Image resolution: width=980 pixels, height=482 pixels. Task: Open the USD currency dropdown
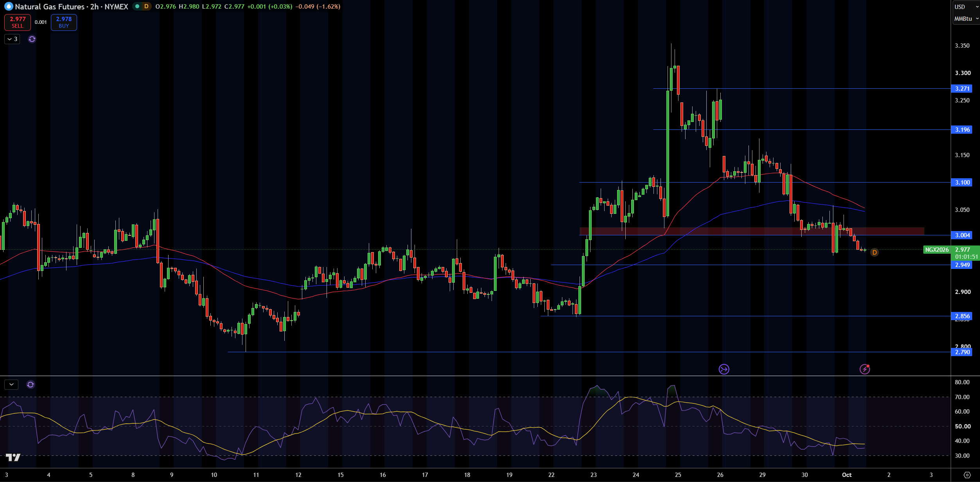tap(965, 7)
